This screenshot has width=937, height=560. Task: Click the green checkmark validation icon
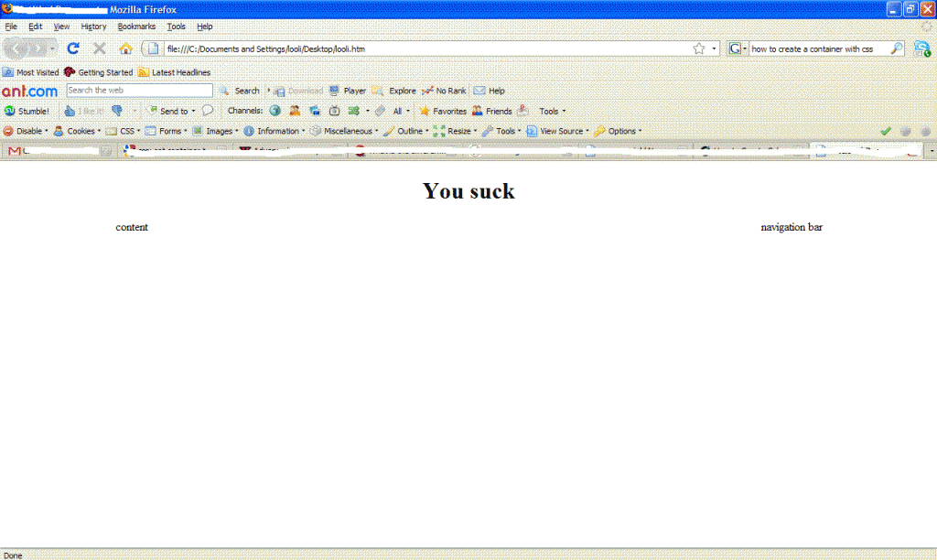coord(885,131)
